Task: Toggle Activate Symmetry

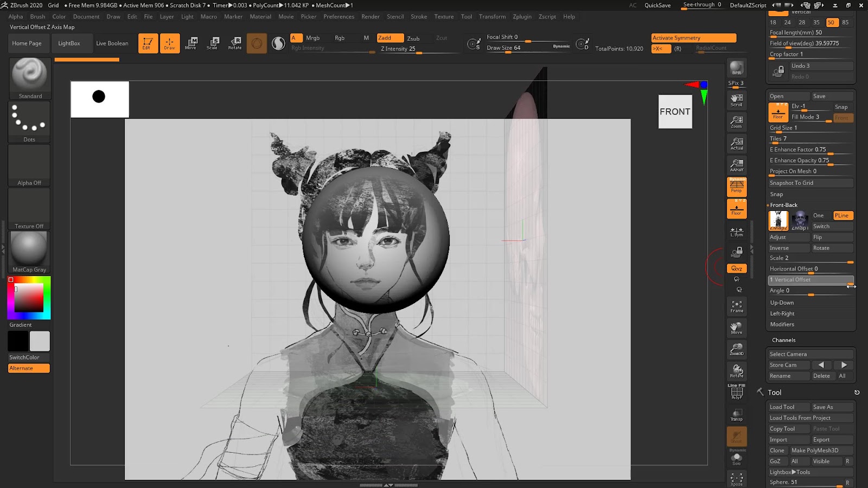Action: [x=694, y=38]
